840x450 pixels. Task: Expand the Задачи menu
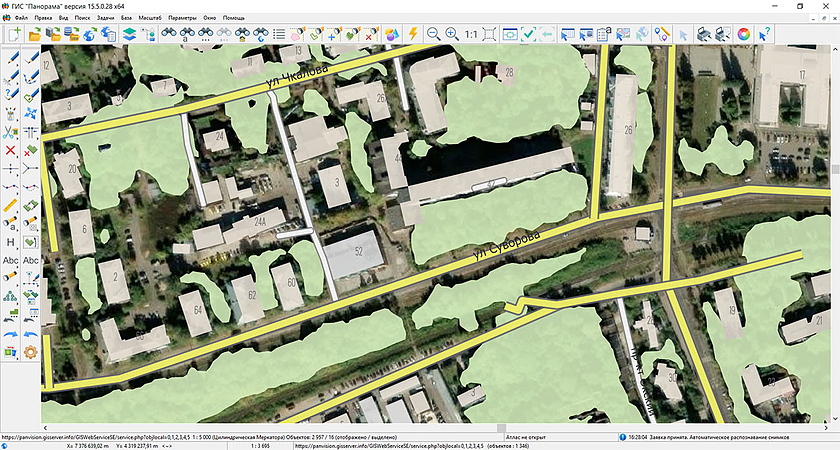click(x=107, y=18)
